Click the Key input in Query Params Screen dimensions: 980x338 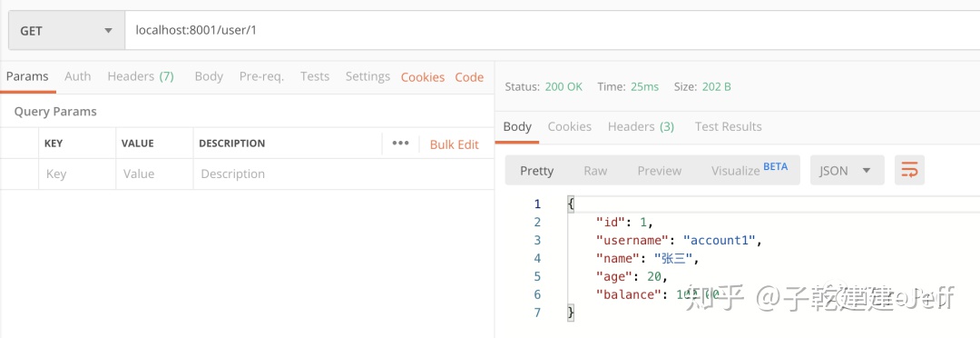point(77,174)
